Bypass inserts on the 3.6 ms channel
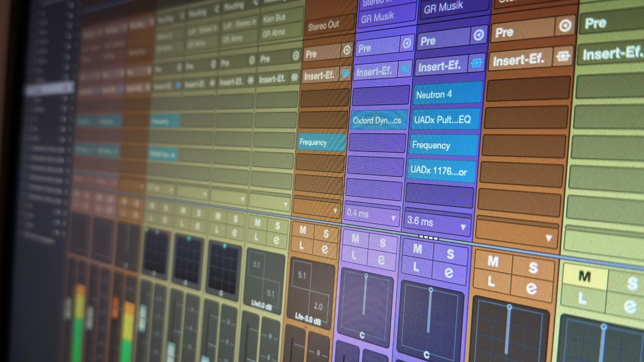The height and width of the screenshot is (362, 644). 476,63
